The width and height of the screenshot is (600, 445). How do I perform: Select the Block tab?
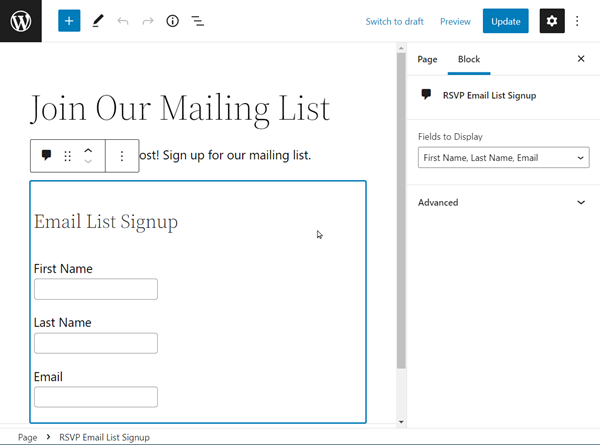tap(469, 59)
